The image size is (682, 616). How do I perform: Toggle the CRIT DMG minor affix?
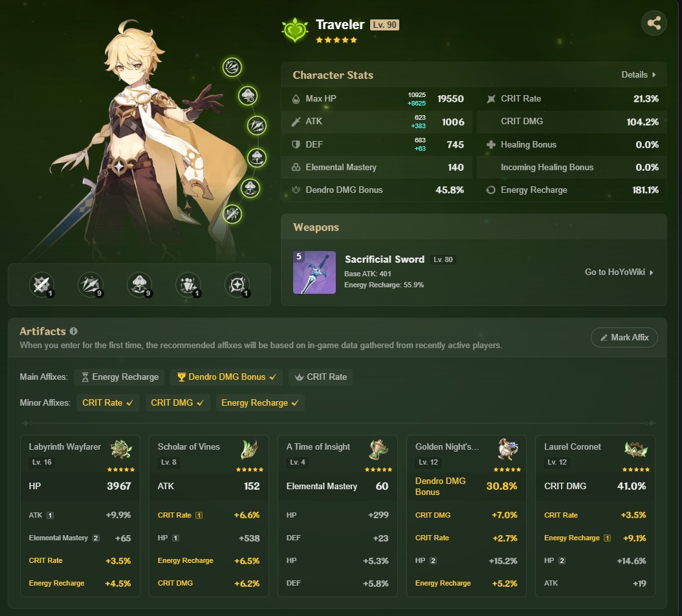click(x=177, y=403)
